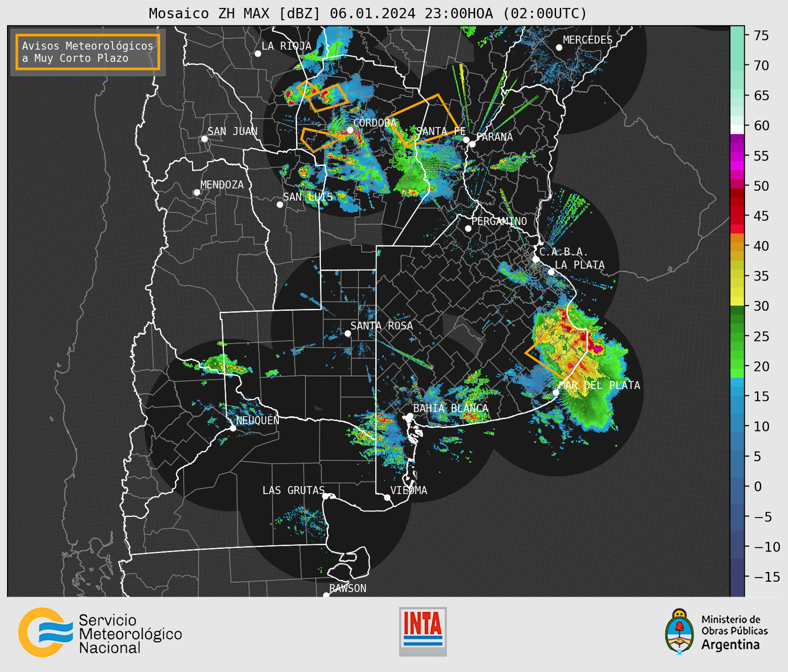Viewport: 788px width, 672px height.
Task: Click the Servicio Meteorológico Nacional wordmark text
Action: pyautogui.click(x=130, y=634)
